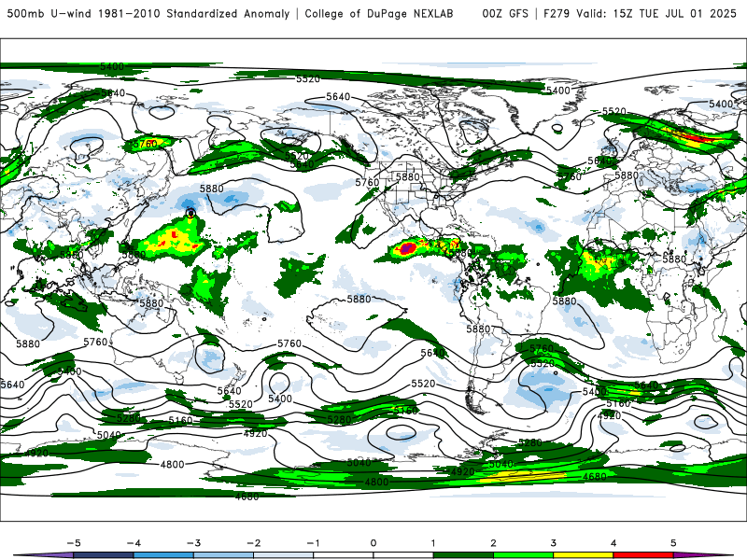Click the 'Valid: 15Z TUE JUL 01 2025' text
Screen dimensions: 747x560
click(656, 14)
